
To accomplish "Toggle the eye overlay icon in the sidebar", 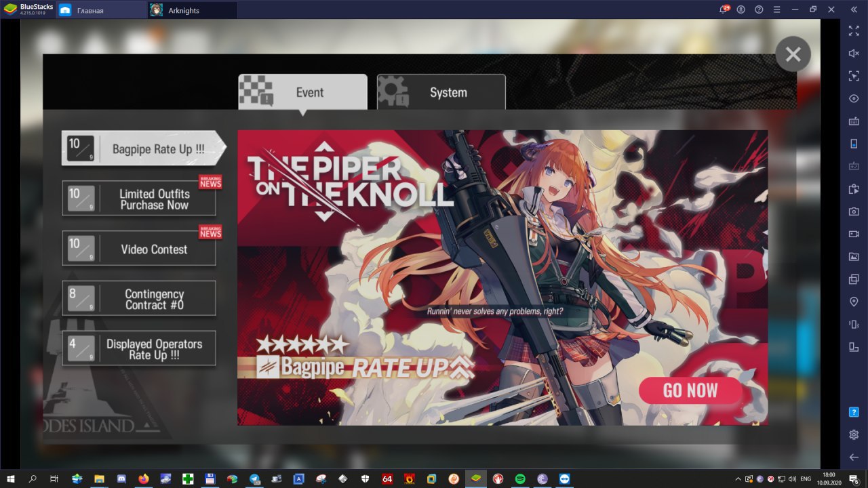I will point(854,98).
